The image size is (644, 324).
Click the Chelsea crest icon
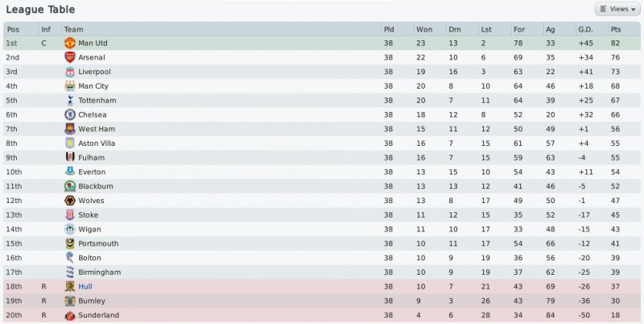point(69,114)
